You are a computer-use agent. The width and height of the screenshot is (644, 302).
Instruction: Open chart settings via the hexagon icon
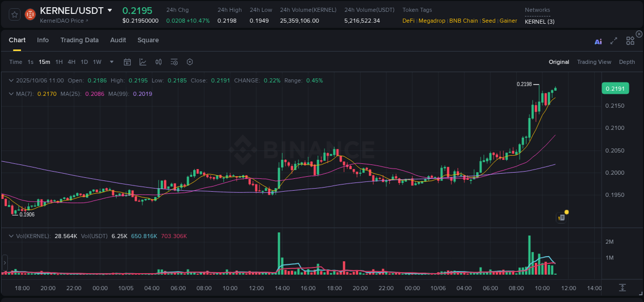(189, 62)
